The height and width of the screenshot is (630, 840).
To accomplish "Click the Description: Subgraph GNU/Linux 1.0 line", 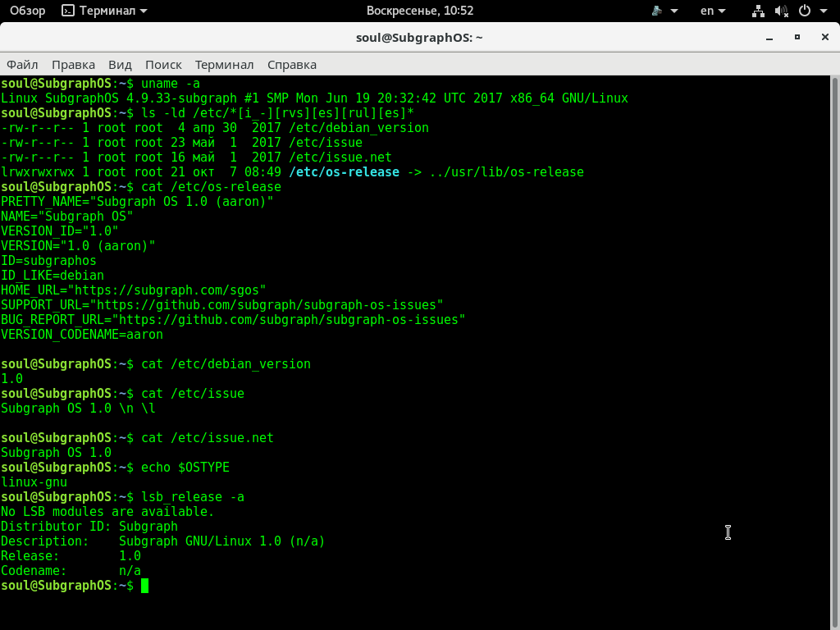I will pos(163,541).
